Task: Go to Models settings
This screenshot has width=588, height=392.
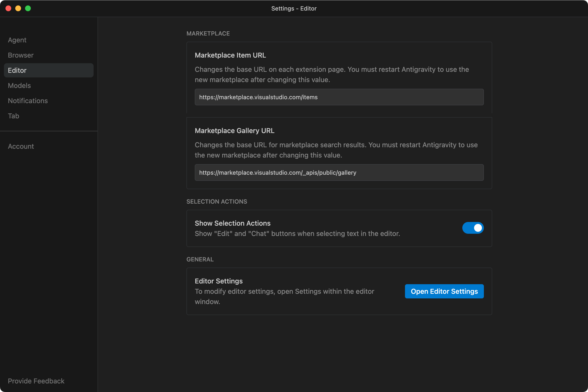Action: pyautogui.click(x=19, y=86)
